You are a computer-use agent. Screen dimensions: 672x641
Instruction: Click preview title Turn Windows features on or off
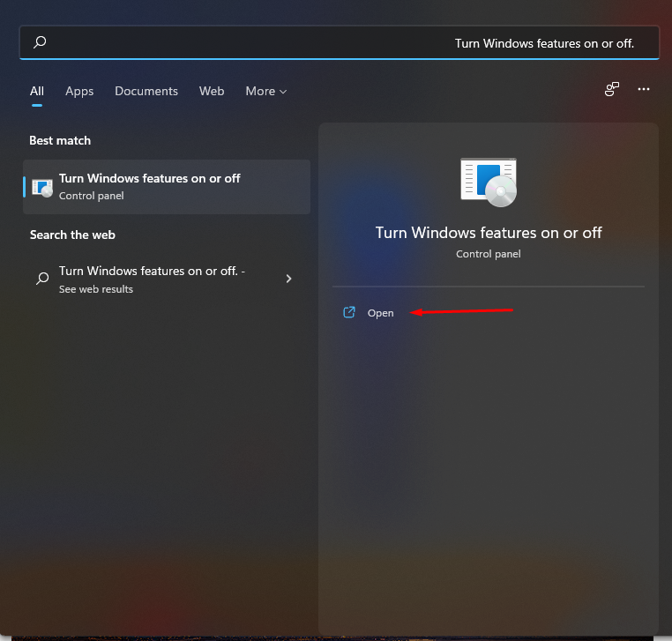click(489, 233)
